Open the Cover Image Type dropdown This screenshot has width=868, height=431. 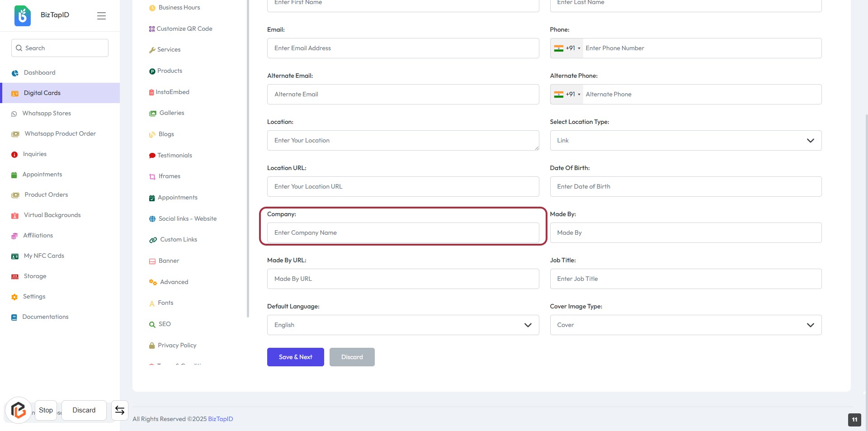coord(685,325)
